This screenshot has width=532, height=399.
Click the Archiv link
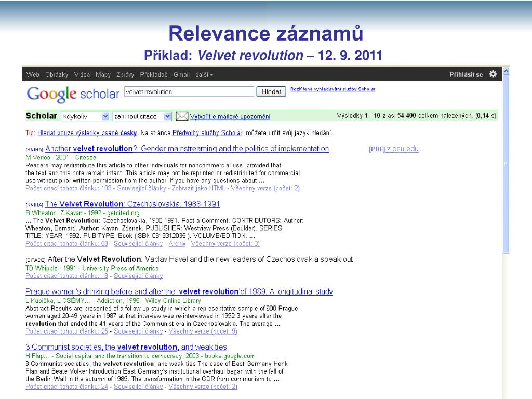point(177,243)
